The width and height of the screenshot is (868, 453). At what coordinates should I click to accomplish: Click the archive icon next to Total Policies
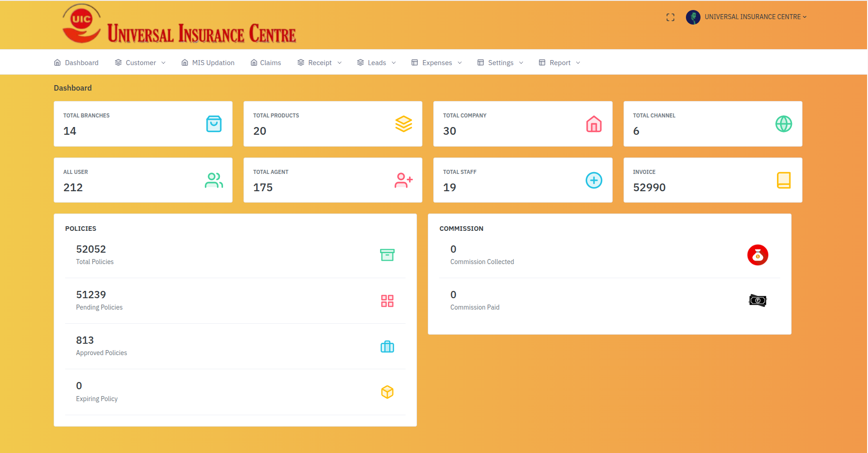pyautogui.click(x=387, y=255)
